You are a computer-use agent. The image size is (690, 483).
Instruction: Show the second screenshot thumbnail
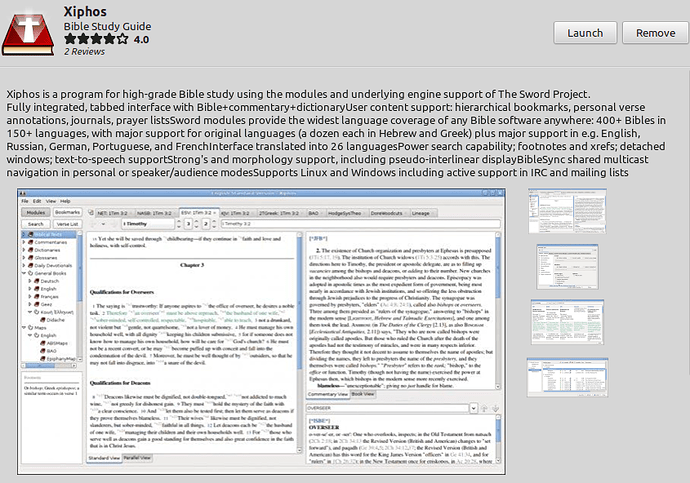pyautogui.click(x=567, y=267)
